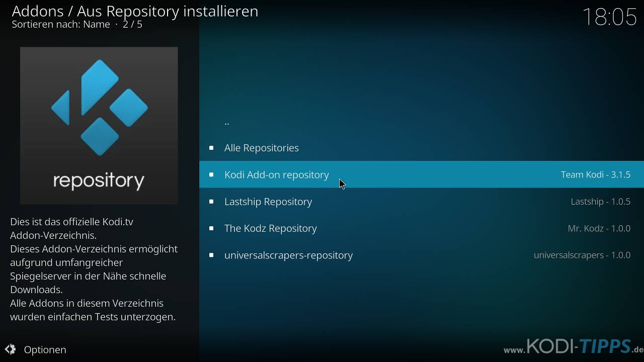Click the bullet icon beside Alle Repositories

211,148
